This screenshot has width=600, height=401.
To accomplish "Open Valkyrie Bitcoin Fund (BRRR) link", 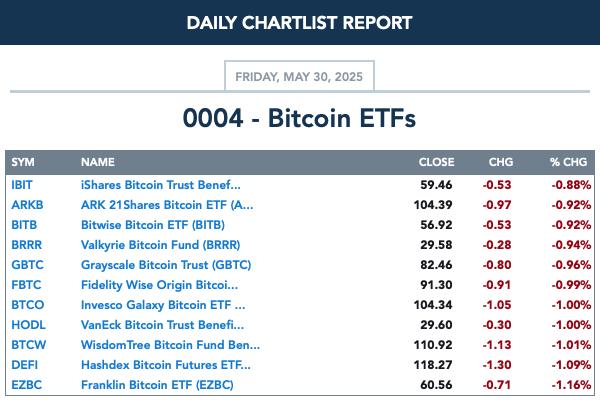I will click(160, 245).
